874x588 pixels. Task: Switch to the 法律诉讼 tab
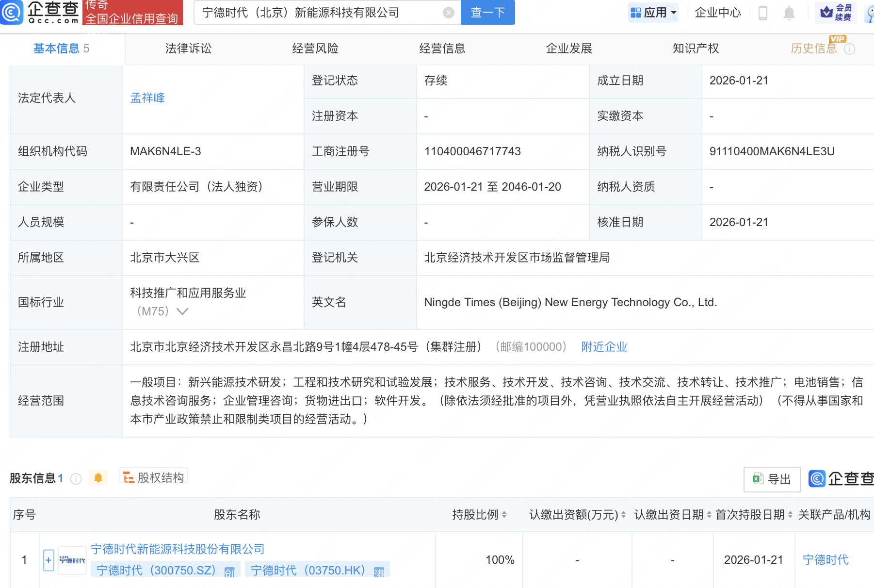point(188,49)
